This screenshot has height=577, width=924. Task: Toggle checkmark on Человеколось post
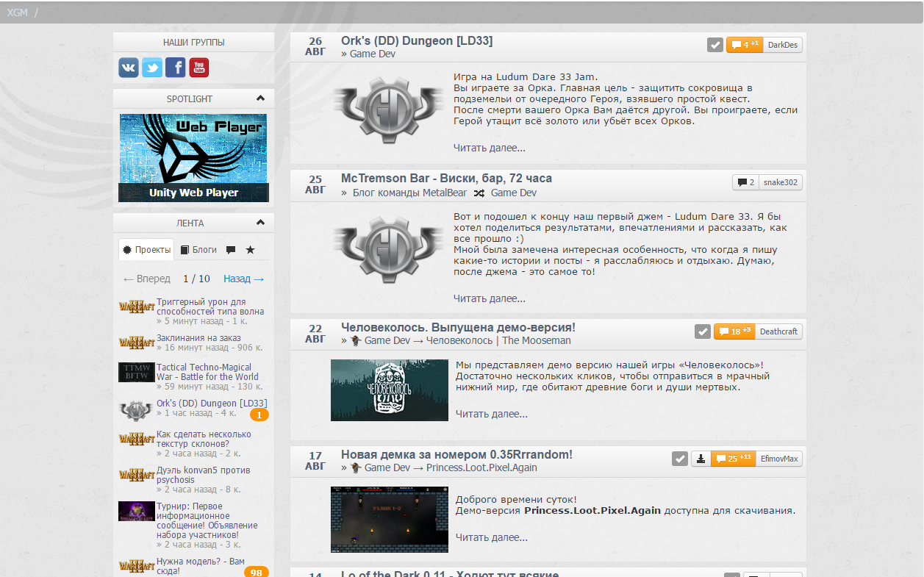703,331
